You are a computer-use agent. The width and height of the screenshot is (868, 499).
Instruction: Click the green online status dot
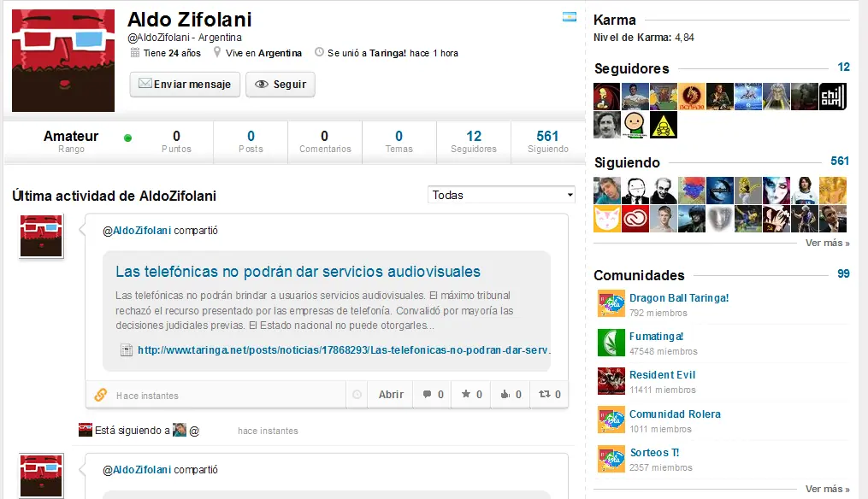coord(128,138)
